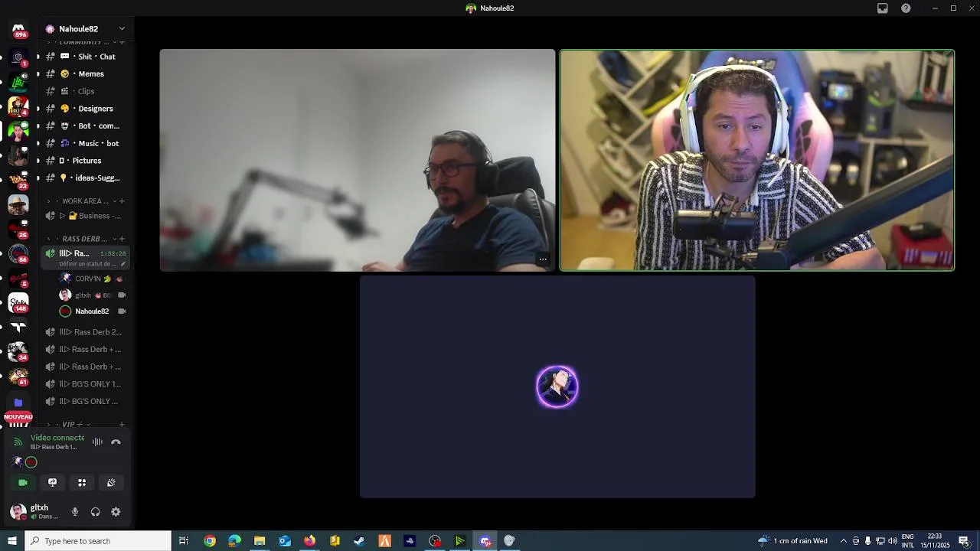Image resolution: width=980 pixels, height=551 pixels.
Task: Open volume control in system tray
Action: (x=892, y=541)
